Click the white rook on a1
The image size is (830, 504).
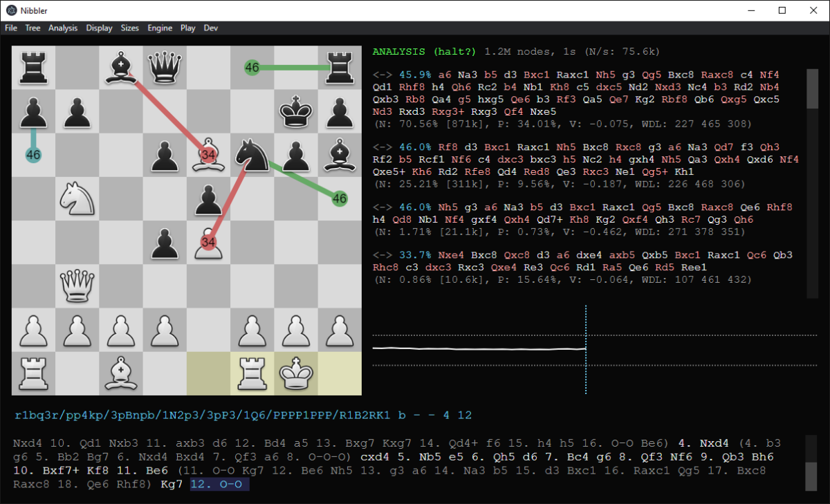[x=34, y=373]
